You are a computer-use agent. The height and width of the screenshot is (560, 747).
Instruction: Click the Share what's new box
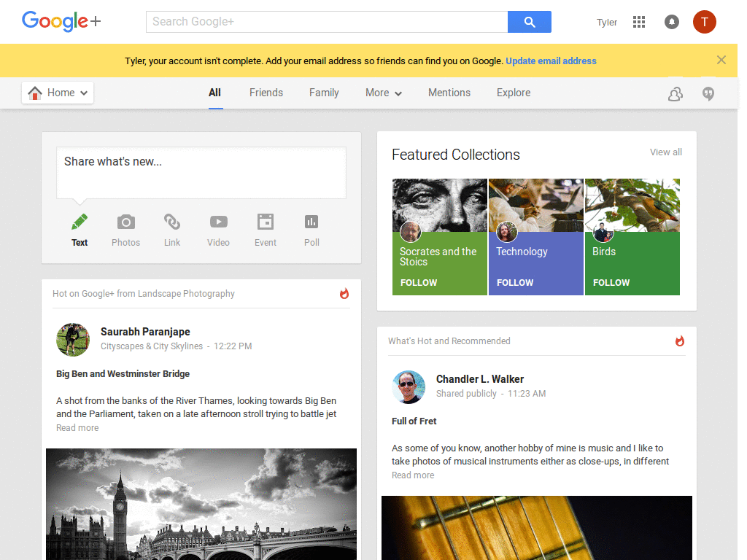pyautogui.click(x=201, y=172)
